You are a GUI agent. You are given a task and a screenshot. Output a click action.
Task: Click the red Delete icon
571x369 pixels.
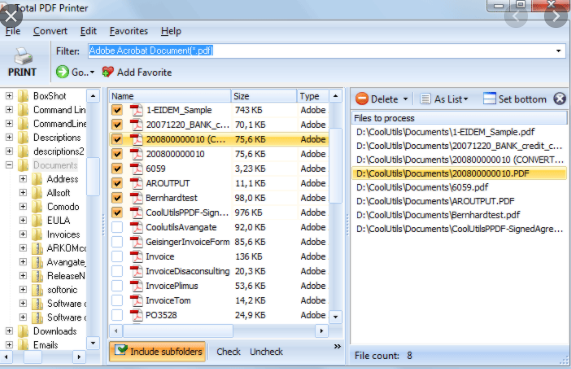[362, 99]
